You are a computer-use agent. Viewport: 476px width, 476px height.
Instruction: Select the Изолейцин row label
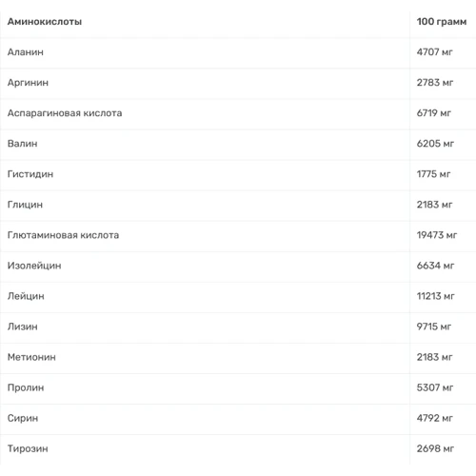(x=34, y=266)
